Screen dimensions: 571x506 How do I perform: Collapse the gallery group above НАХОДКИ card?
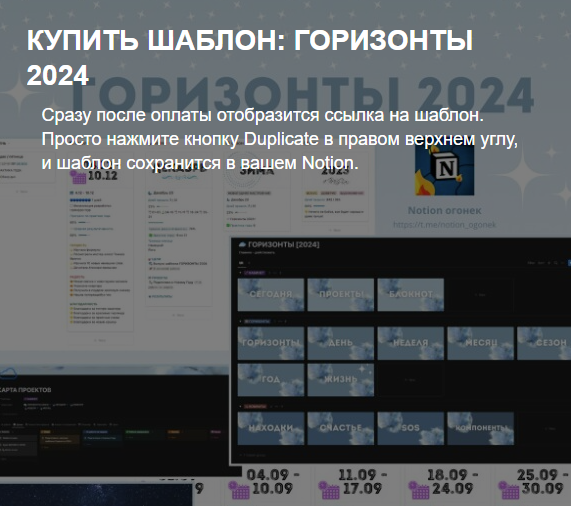[x=240, y=406]
